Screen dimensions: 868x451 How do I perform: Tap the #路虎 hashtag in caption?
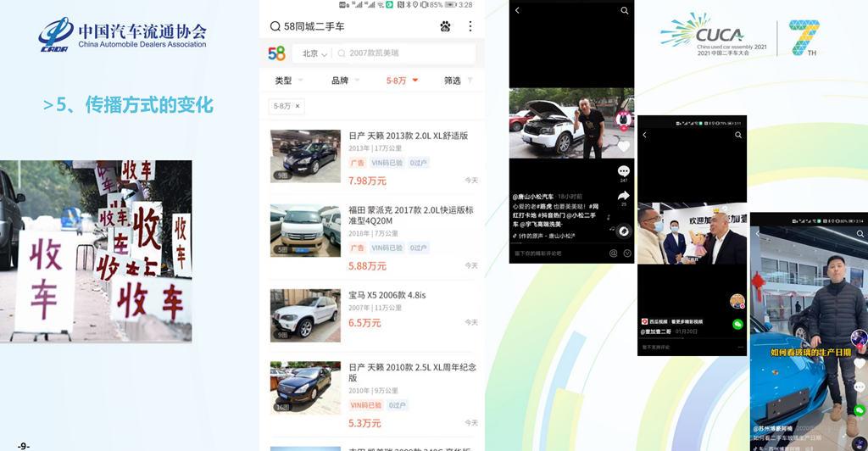(x=543, y=206)
